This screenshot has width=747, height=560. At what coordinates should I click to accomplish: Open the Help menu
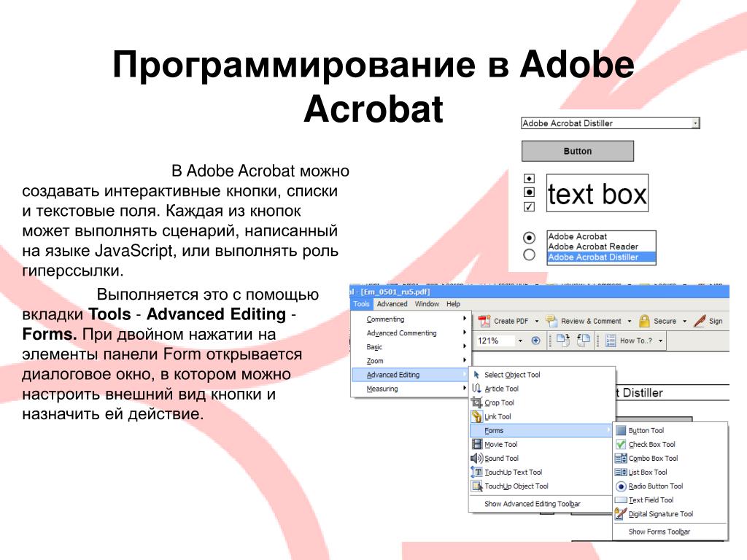coord(453,304)
